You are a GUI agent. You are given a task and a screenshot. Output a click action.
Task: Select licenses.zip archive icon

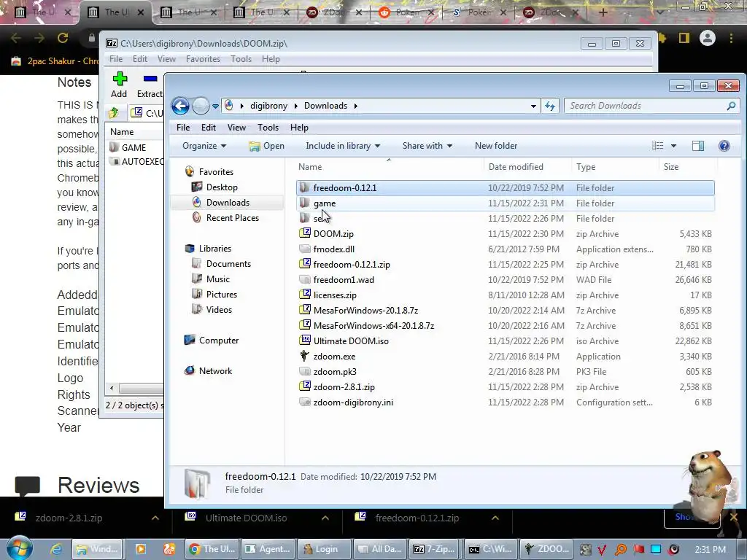(304, 295)
